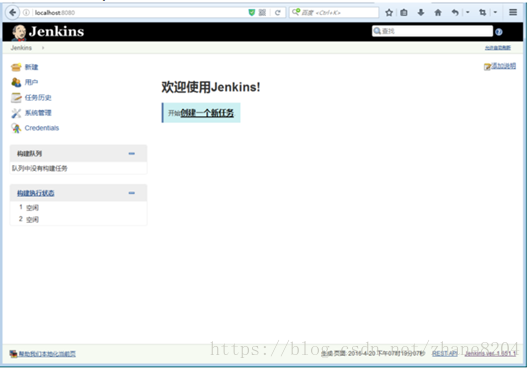
Task: Click the add description link
Action: pyautogui.click(x=504, y=66)
